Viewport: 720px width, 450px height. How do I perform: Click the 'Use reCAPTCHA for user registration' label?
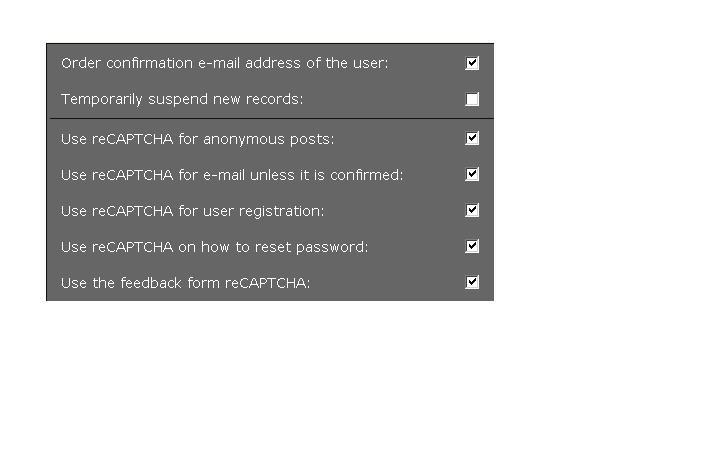(x=192, y=211)
